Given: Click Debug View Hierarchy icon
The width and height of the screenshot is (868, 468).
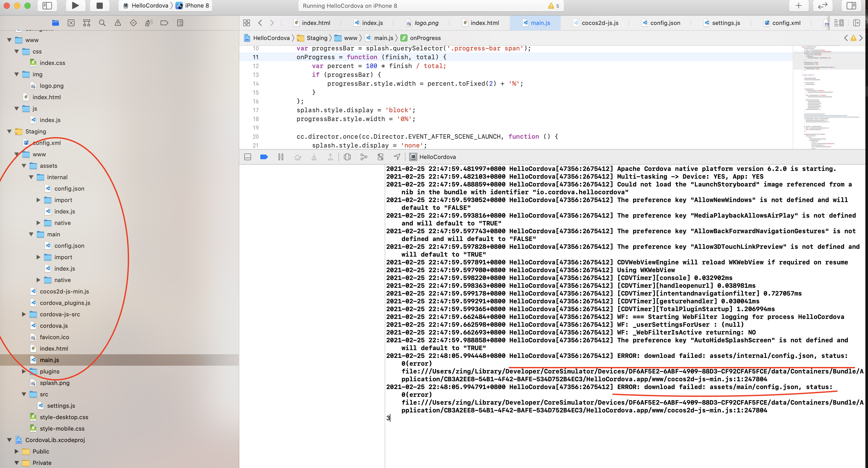Looking at the screenshot, I should [x=347, y=157].
